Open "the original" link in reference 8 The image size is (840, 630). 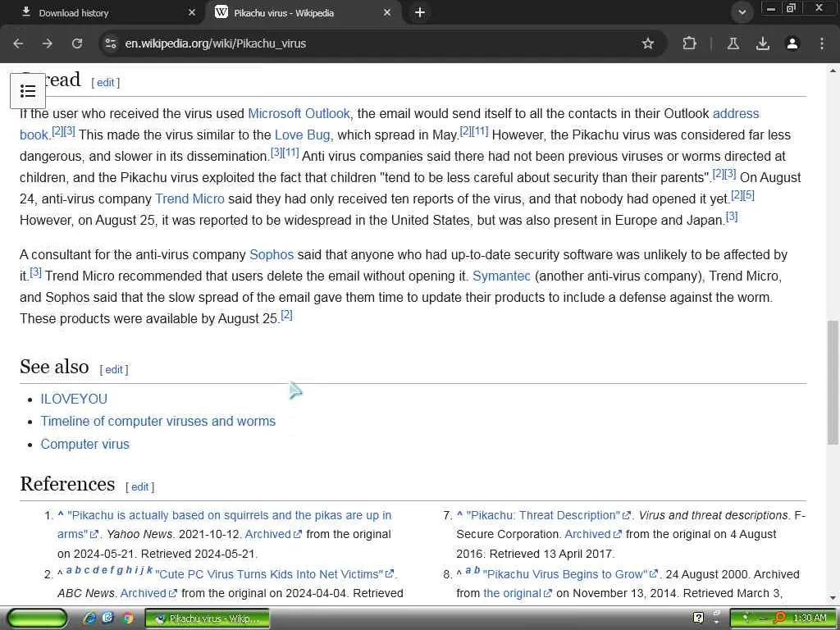(x=517, y=594)
